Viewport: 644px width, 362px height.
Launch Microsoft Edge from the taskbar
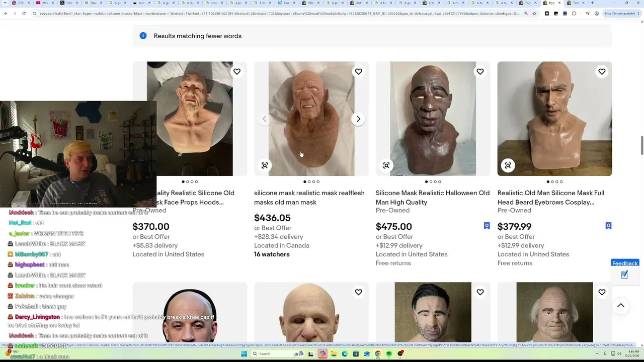345,354
